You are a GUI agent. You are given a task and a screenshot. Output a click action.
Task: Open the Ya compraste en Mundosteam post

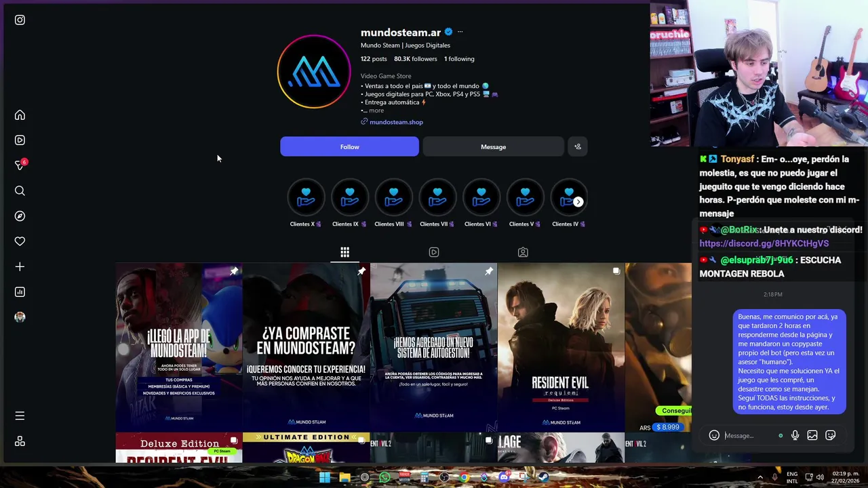306,347
